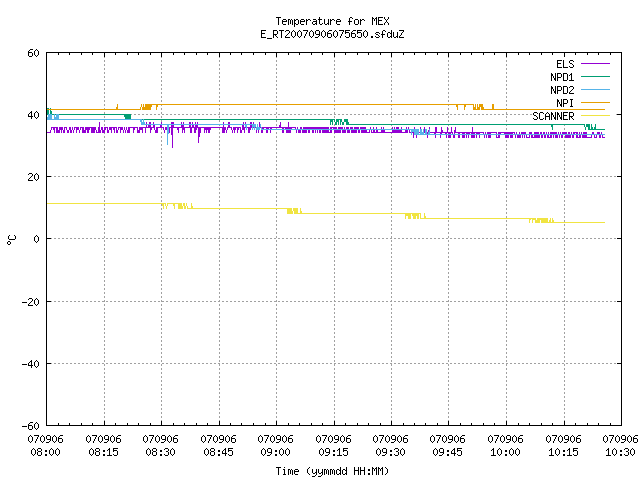Click the °C y-axis unit label
This screenshot has width=640, height=480.
coord(11,240)
